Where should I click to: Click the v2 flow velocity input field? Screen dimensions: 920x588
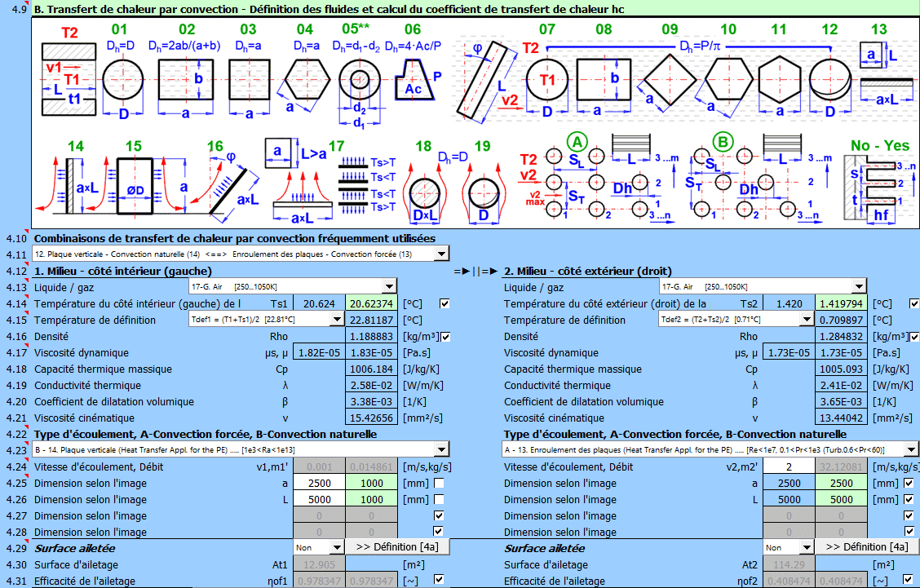tap(788, 466)
